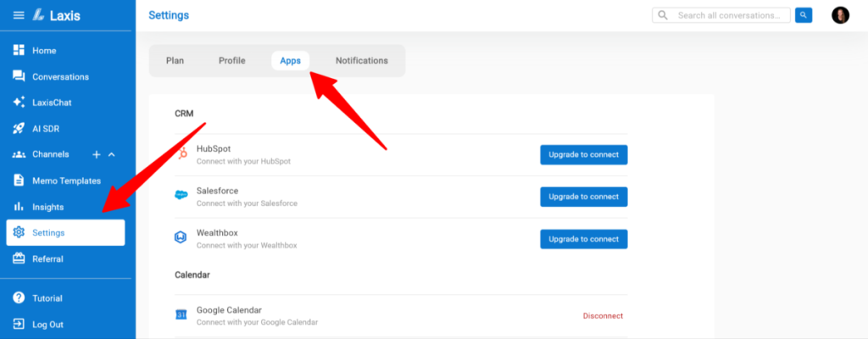Switch to the Plan tab
868x339 pixels.
click(175, 61)
